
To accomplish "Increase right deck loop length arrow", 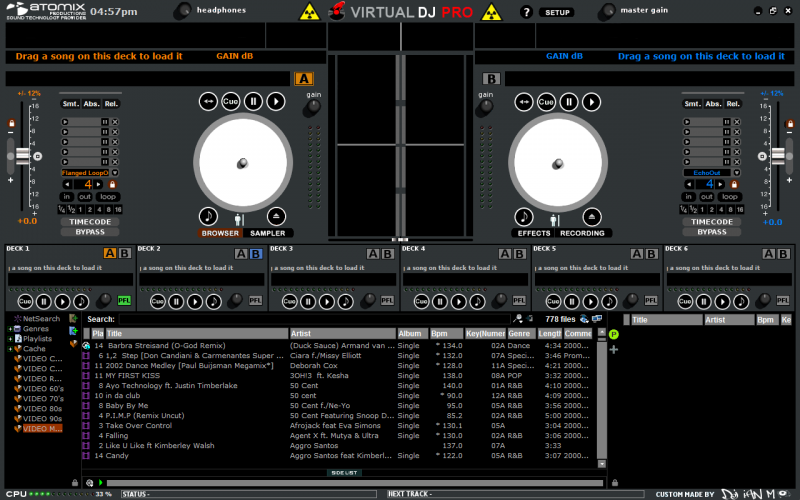I will coord(720,184).
